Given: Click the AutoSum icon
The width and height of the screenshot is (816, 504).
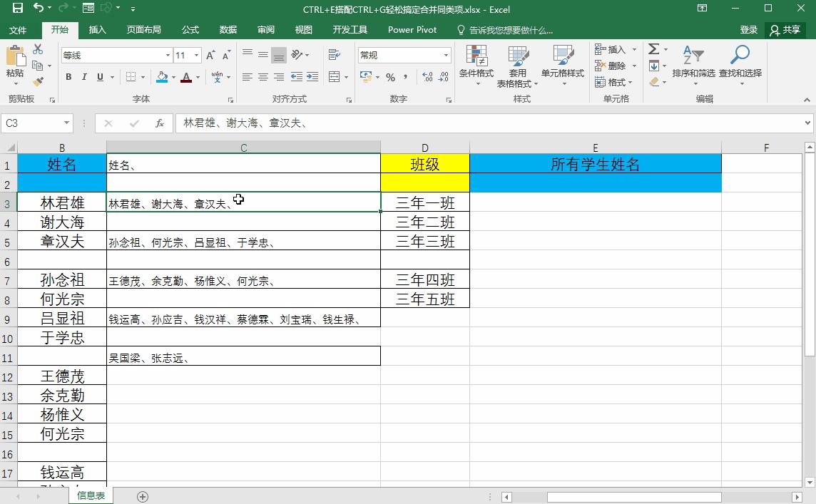Looking at the screenshot, I should tap(653, 50).
